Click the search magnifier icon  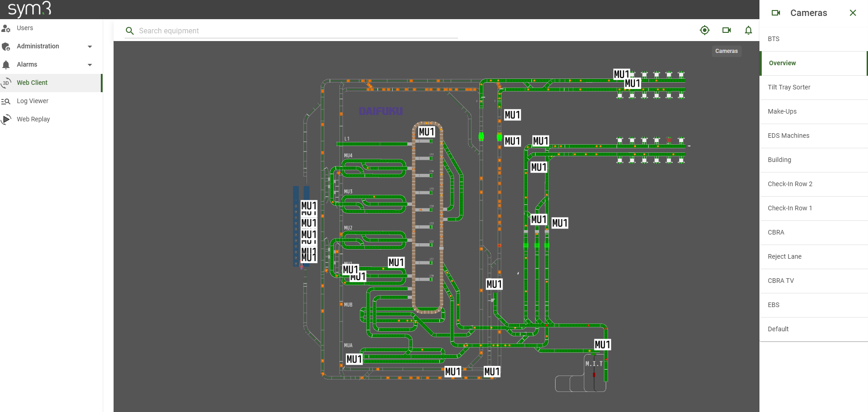(x=130, y=31)
